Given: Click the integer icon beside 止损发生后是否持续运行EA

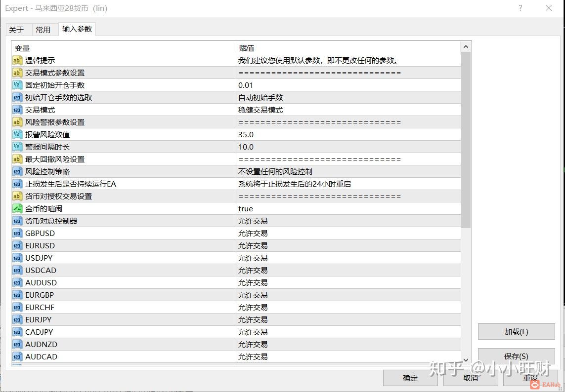Looking at the screenshot, I should [17, 184].
